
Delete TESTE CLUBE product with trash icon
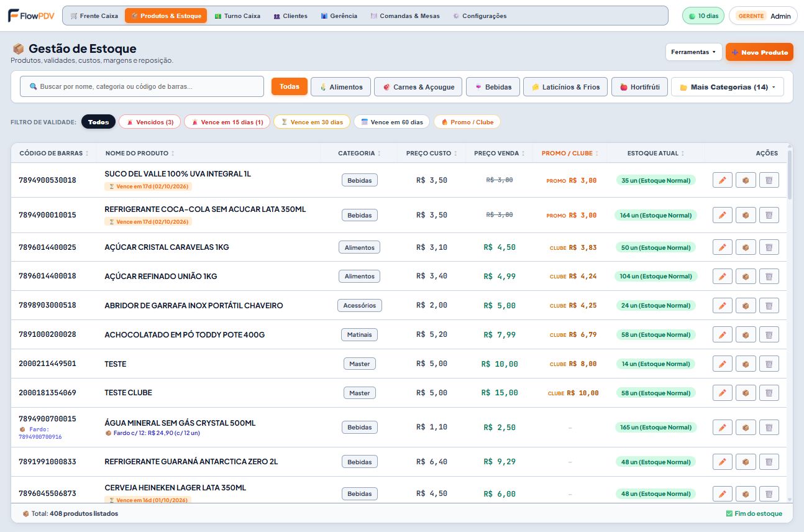click(x=769, y=393)
